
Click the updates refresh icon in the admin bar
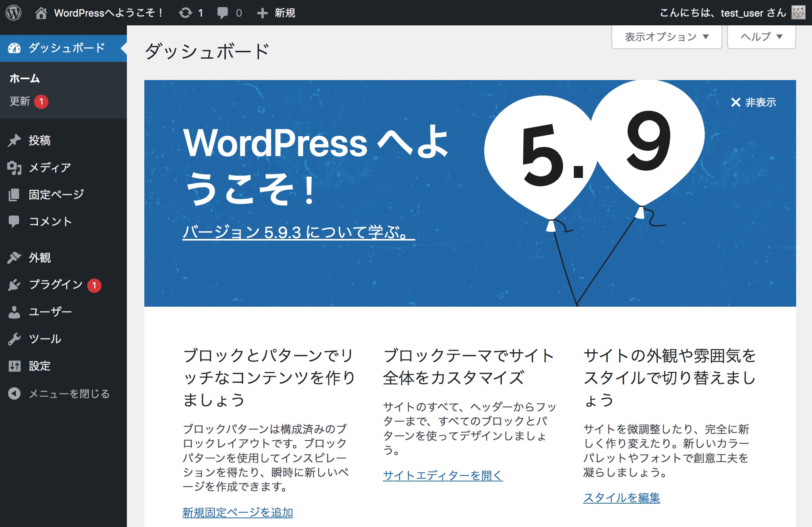pos(185,13)
